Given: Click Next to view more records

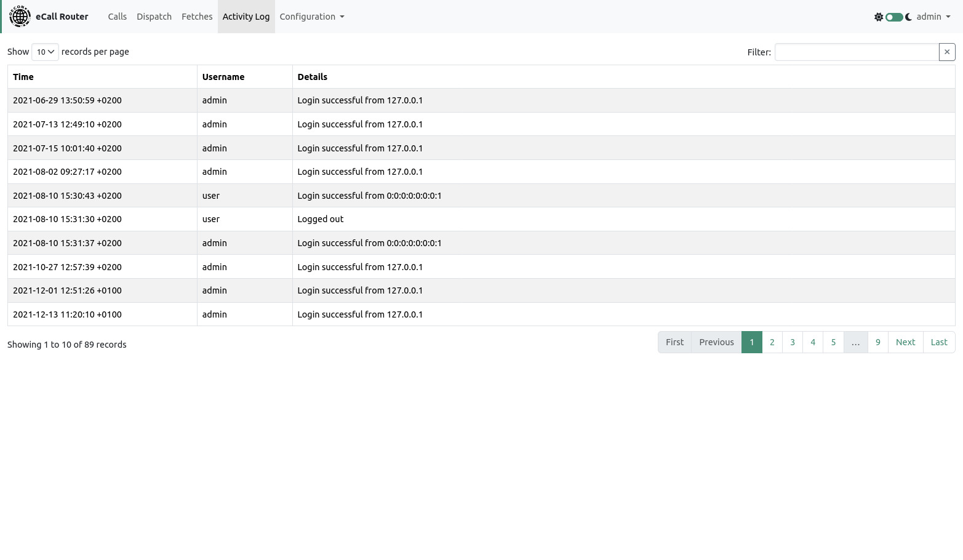Looking at the screenshot, I should 905,342.
